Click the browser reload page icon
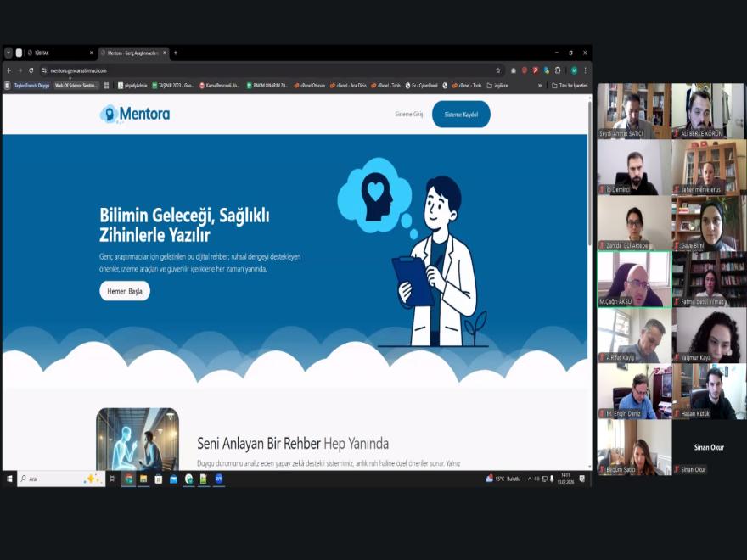 pyautogui.click(x=31, y=70)
